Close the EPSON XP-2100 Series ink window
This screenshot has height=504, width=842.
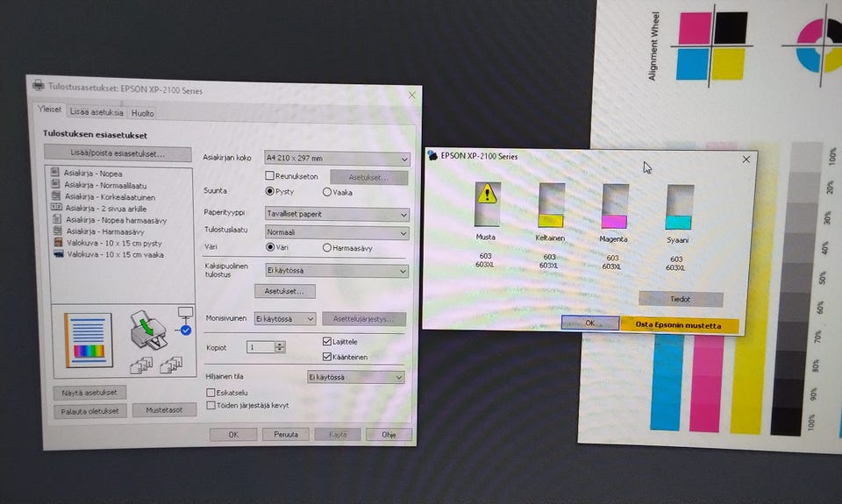[746, 160]
